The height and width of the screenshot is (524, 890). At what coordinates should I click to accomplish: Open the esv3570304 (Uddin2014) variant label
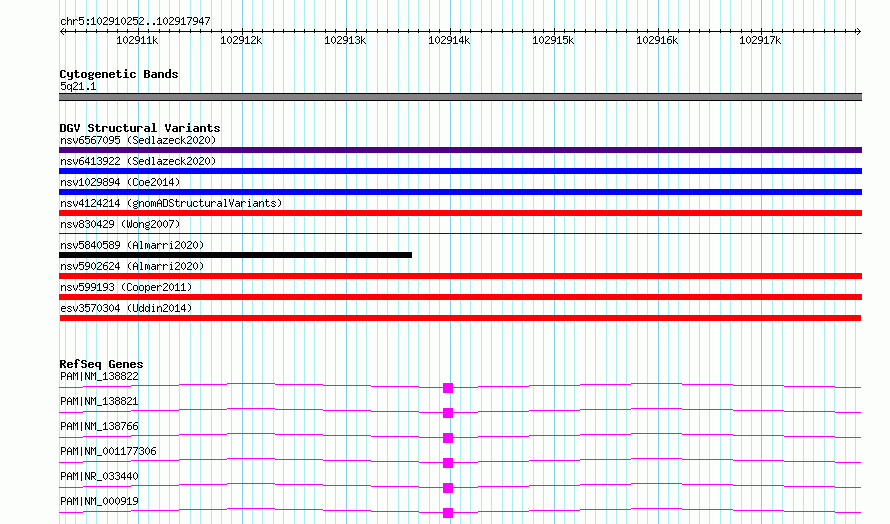[126, 308]
